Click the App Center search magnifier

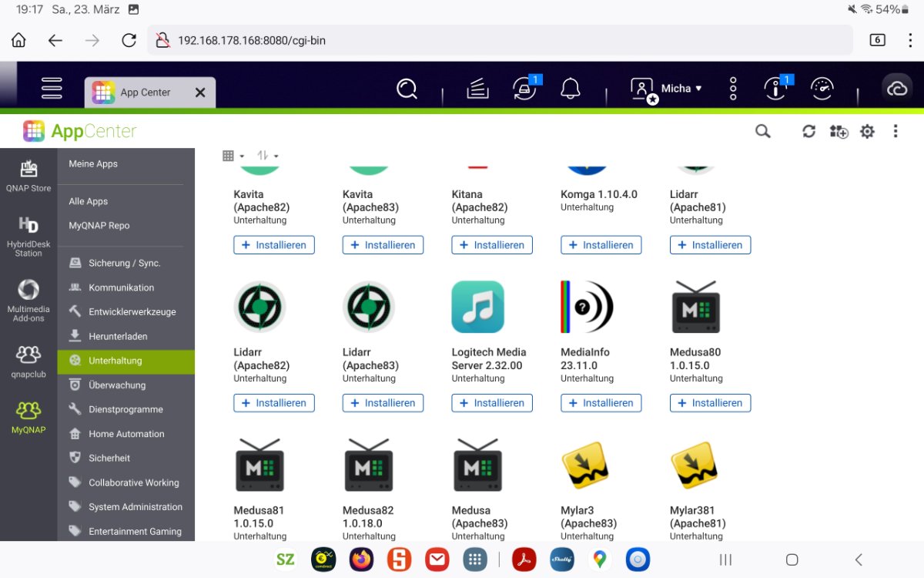pyautogui.click(x=762, y=132)
